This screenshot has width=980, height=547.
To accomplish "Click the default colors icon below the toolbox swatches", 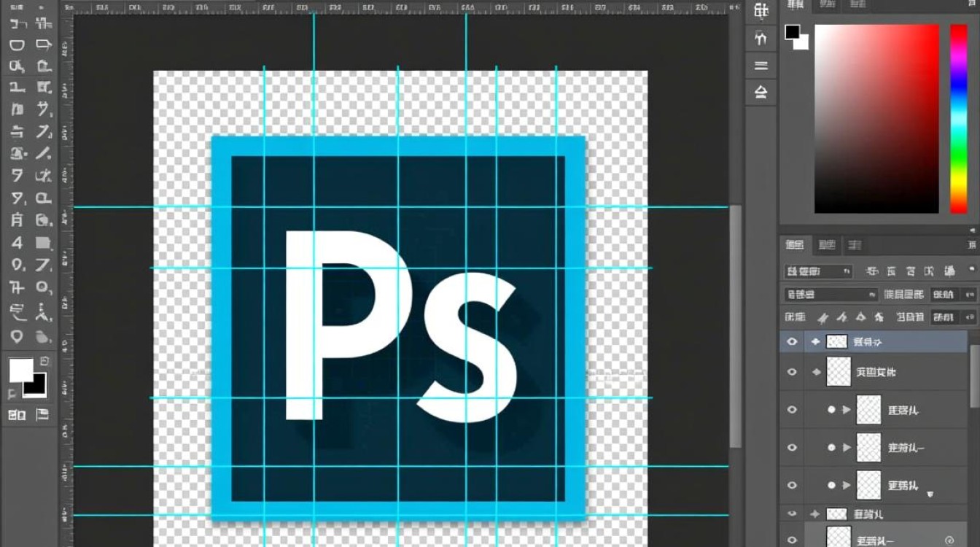I will (x=12, y=394).
